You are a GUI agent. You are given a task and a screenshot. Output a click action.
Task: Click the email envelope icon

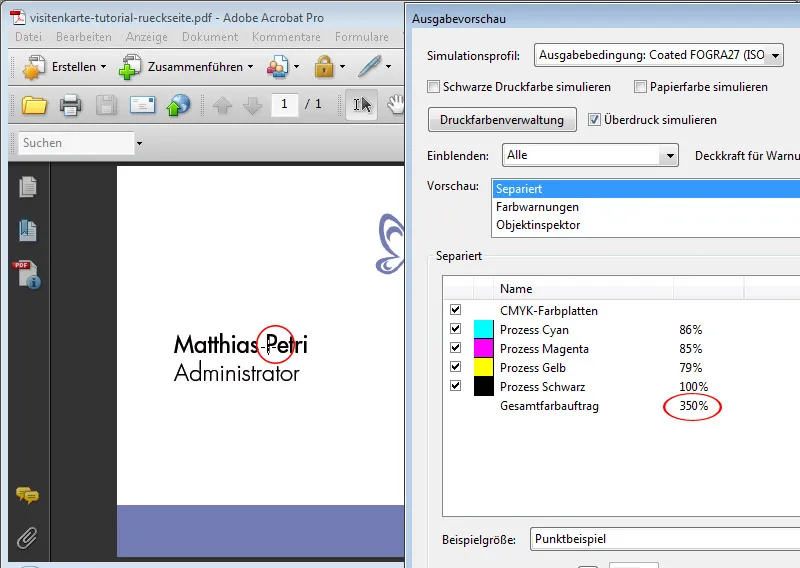click(x=142, y=105)
